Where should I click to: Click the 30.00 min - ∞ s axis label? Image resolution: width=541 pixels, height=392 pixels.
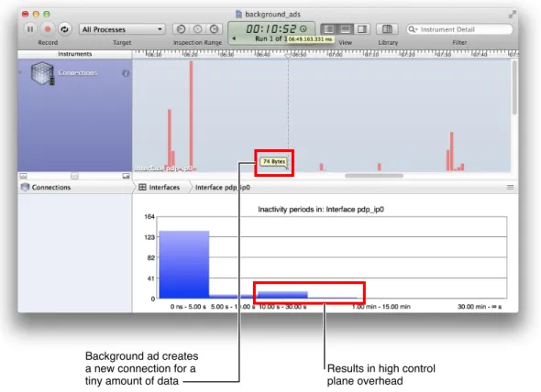point(480,307)
